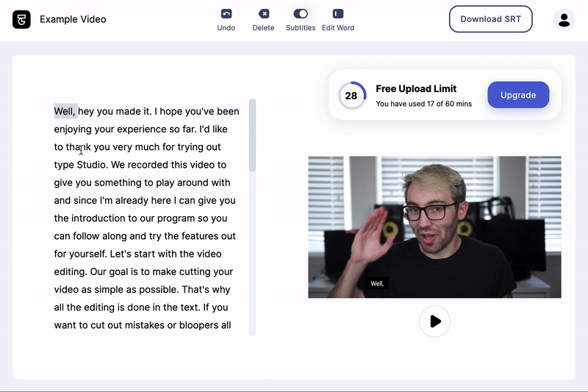Open the user profile avatar

point(564,20)
